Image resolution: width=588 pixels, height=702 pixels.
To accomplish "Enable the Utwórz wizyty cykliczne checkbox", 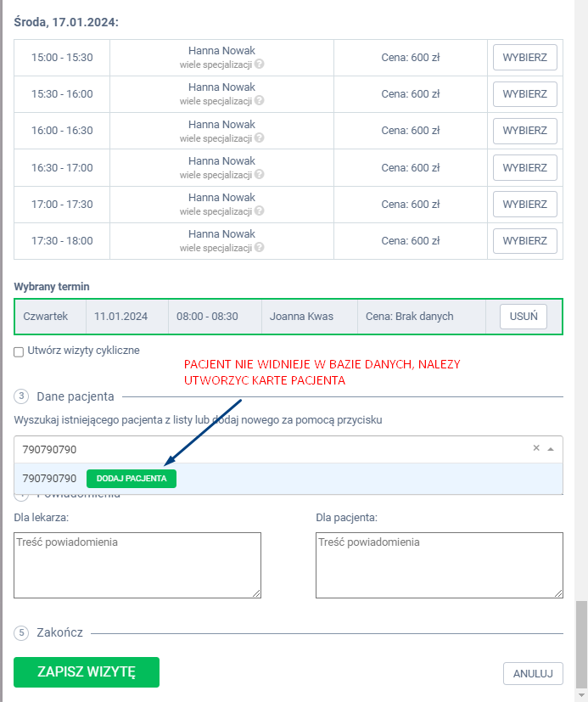I will (19, 351).
